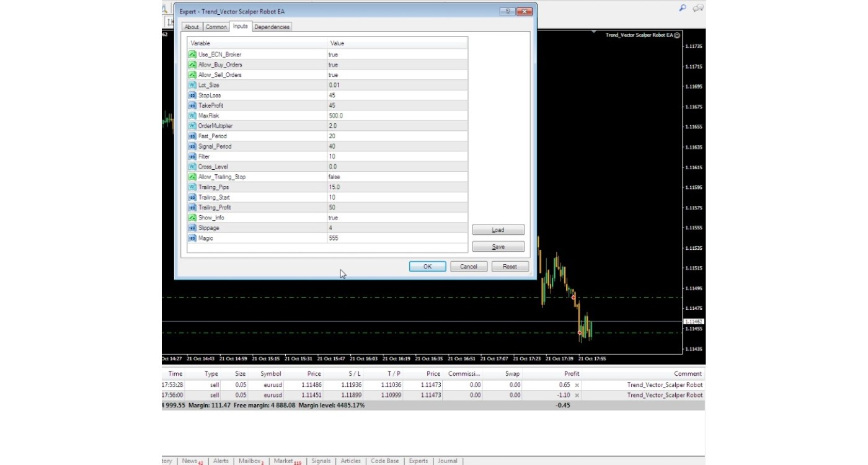Switch to the Common tab
The height and width of the screenshot is (465, 868).
pos(216,27)
